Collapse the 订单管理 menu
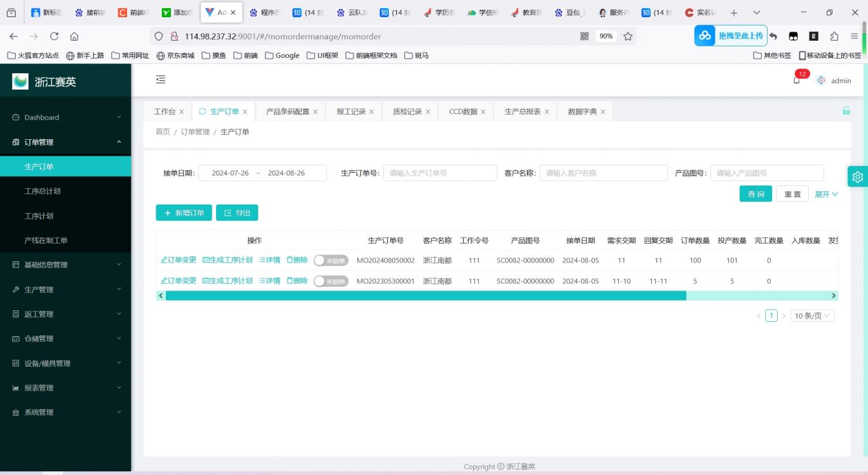 pos(65,142)
